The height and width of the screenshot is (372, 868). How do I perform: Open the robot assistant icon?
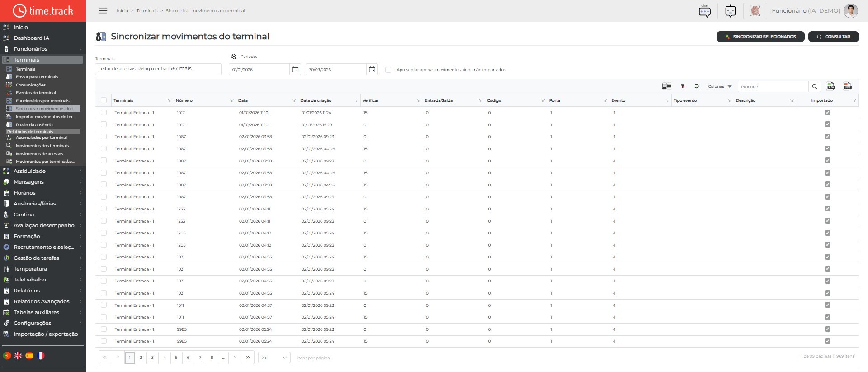731,11
